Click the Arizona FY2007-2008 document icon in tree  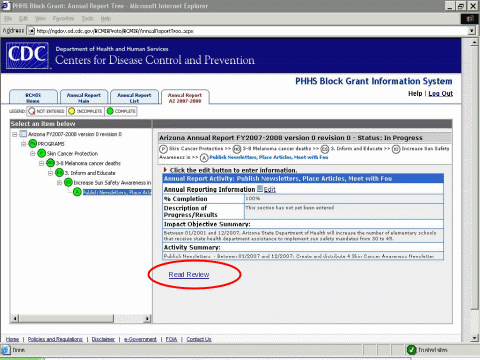pyautogui.click(x=23, y=134)
